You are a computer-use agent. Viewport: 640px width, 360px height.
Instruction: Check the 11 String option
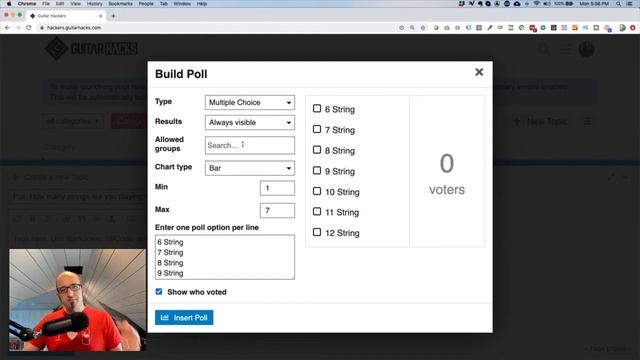click(x=317, y=211)
